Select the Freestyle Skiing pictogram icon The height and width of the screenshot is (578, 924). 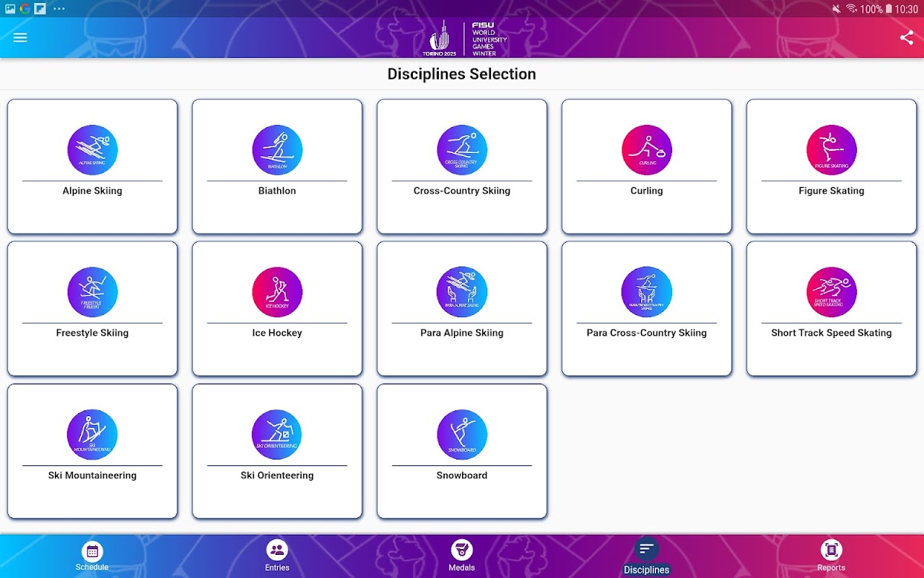(x=92, y=293)
